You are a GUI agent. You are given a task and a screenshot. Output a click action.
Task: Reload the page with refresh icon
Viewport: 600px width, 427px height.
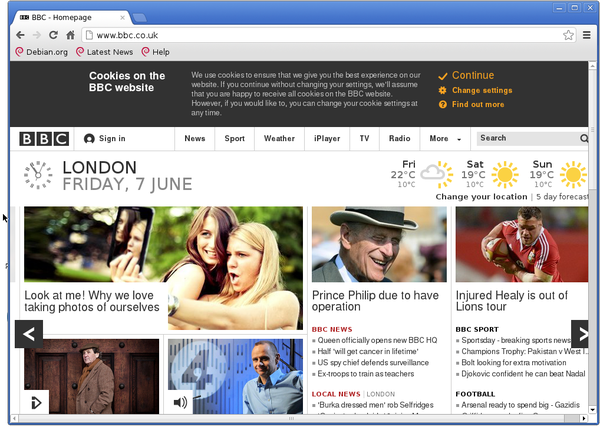(x=53, y=35)
